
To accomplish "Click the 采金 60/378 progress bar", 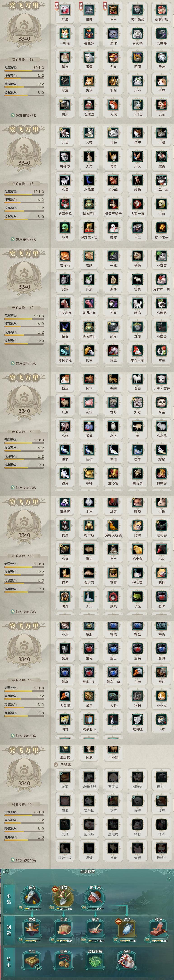I will 32,909.
